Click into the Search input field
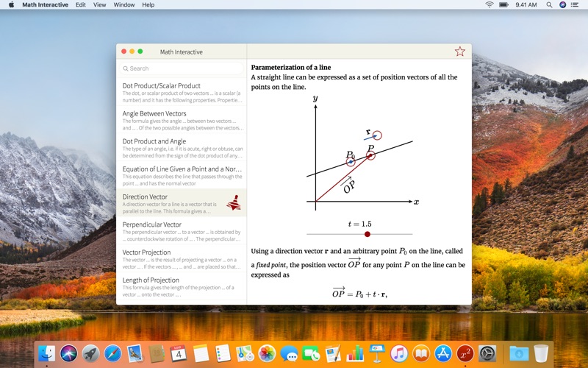Image resolution: width=588 pixels, height=368 pixels. [182, 68]
